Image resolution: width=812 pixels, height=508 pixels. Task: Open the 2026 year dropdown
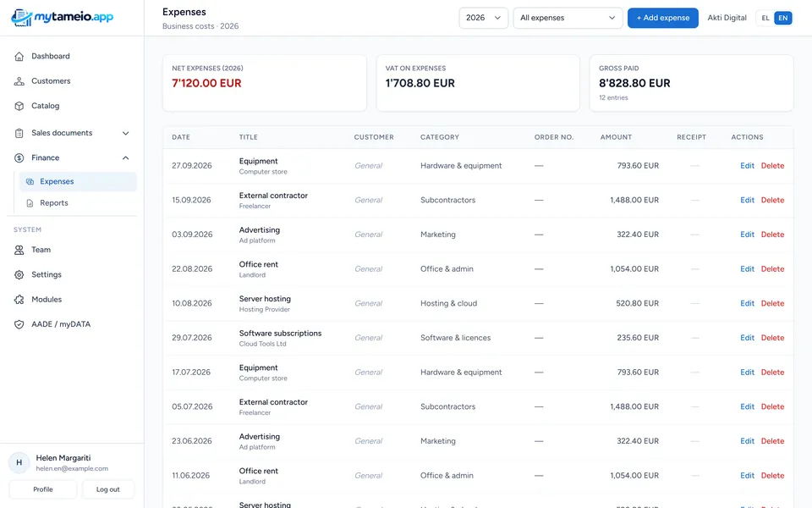(x=483, y=18)
